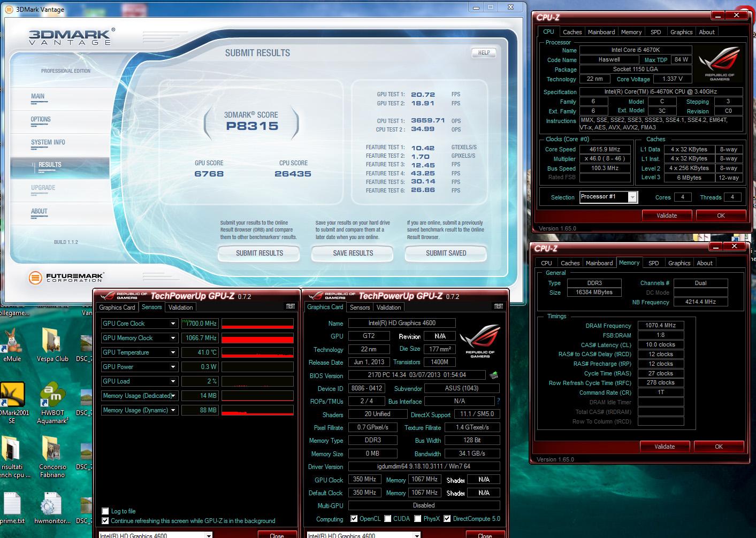This screenshot has width=756, height=538.
Task: Click OK in lower CPU-Z Memory window
Action: 719,447
